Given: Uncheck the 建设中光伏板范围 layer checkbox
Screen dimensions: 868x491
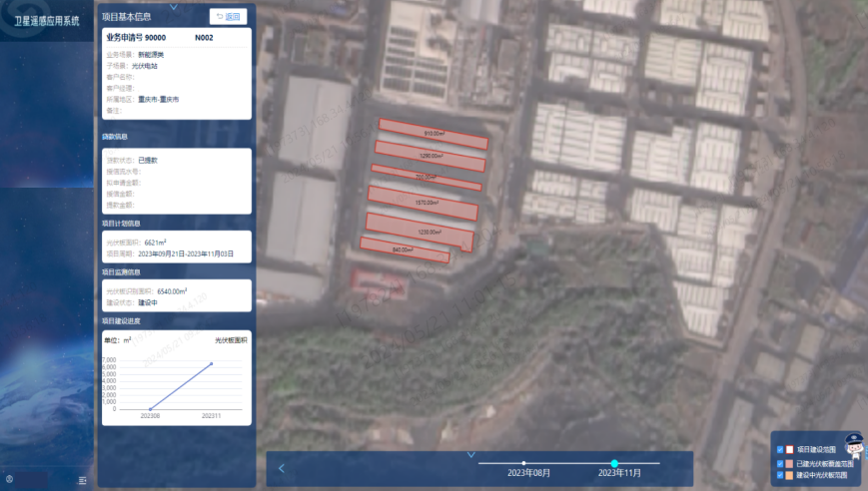Looking at the screenshot, I should pos(780,476).
